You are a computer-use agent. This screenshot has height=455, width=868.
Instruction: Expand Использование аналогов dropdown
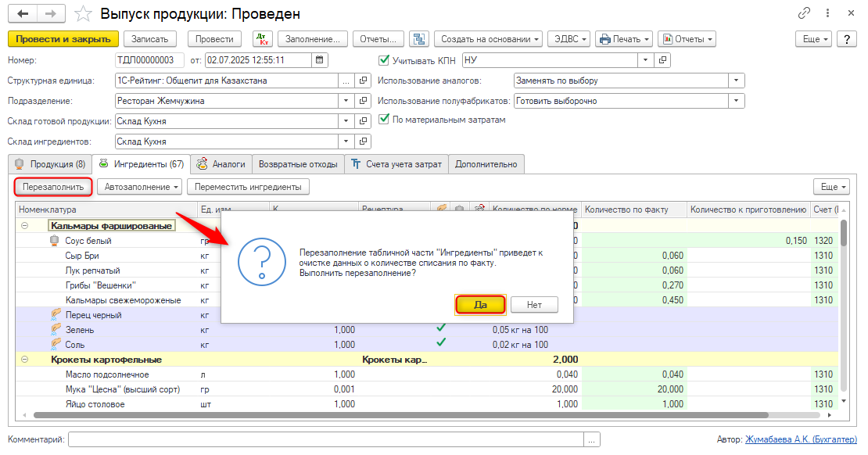[737, 81]
